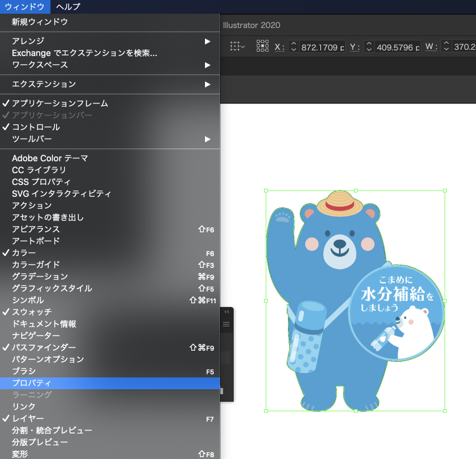Click the Y: label in control bar
Screen dimensions: 476x459
click(355, 47)
